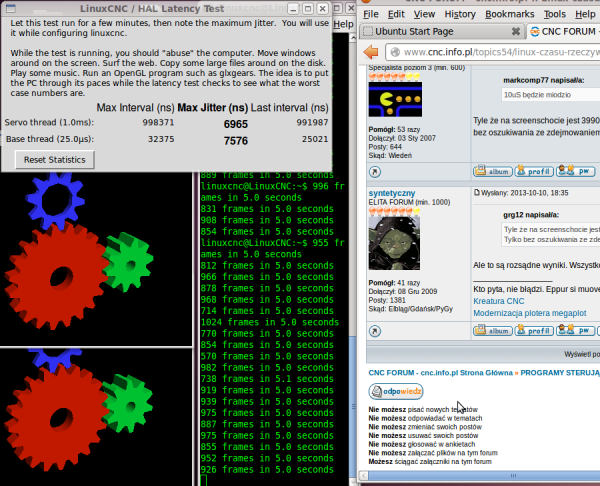Viewport: 600px width, 486px height.
Task: Click the profil button in syntetyczny's post
Action: [x=534, y=331]
